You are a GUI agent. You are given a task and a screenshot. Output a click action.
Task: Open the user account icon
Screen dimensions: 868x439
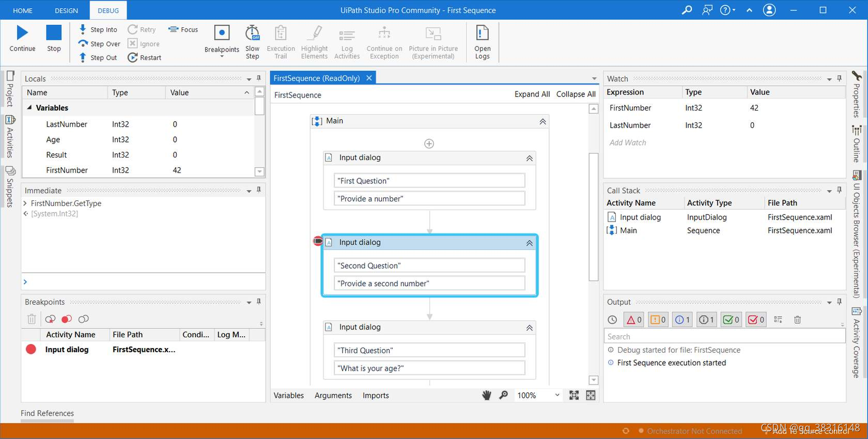[769, 10]
